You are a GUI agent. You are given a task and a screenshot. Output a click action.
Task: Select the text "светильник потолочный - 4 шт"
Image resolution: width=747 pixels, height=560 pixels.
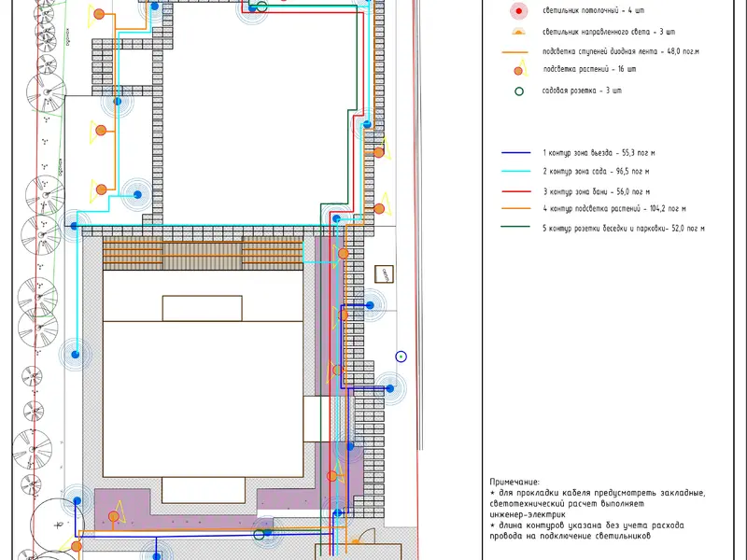coord(593,10)
